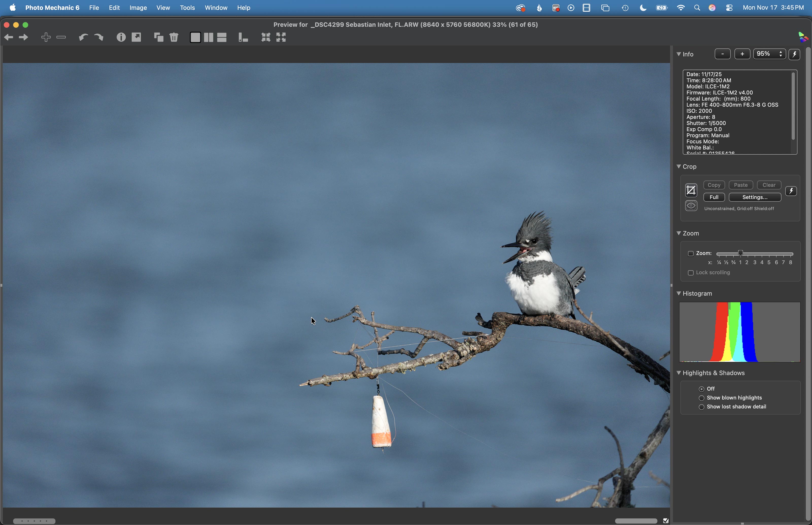812x525 pixels.
Task: Click the zoom-in plus toolbar icon
Action: [46, 37]
